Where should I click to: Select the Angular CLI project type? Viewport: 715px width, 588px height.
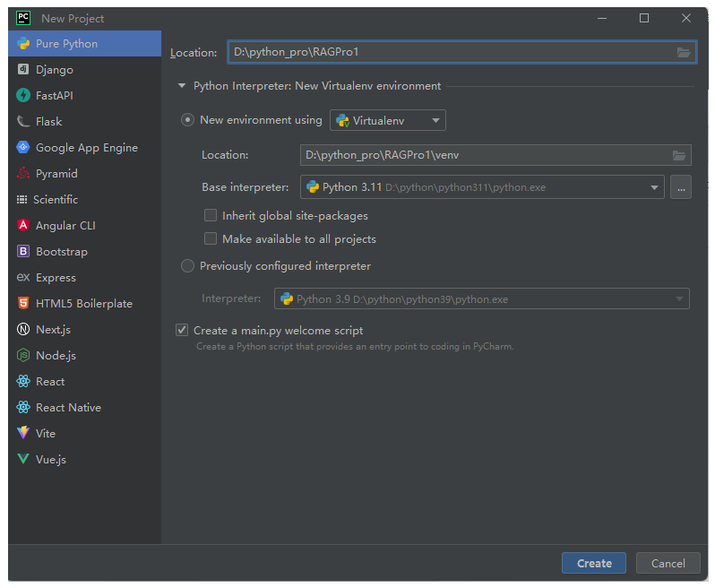tap(85, 225)
